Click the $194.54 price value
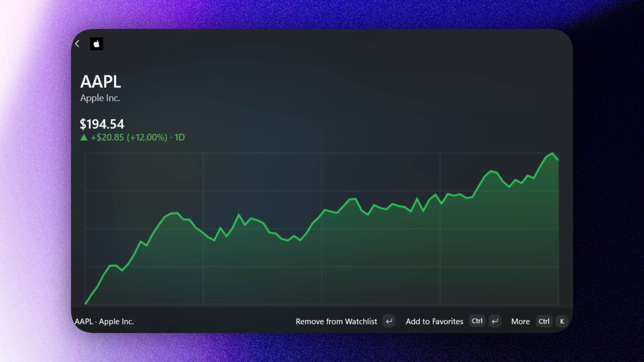 (102, 124)
